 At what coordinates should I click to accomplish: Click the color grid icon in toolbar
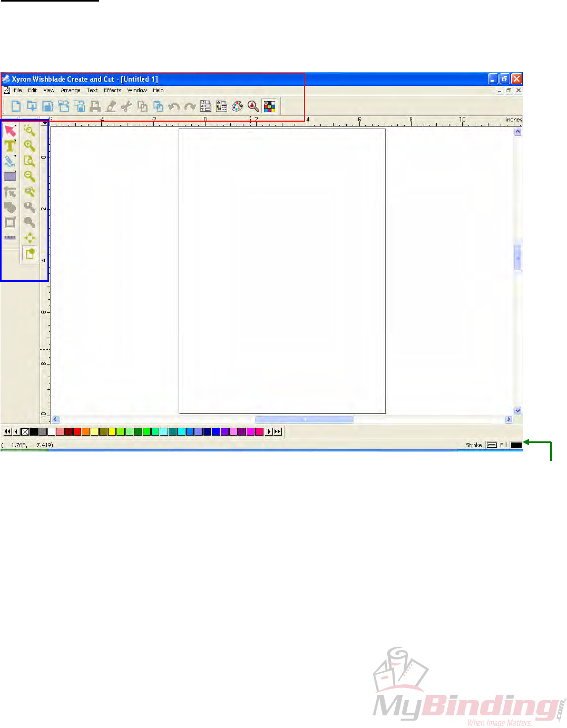click(269, 106)
